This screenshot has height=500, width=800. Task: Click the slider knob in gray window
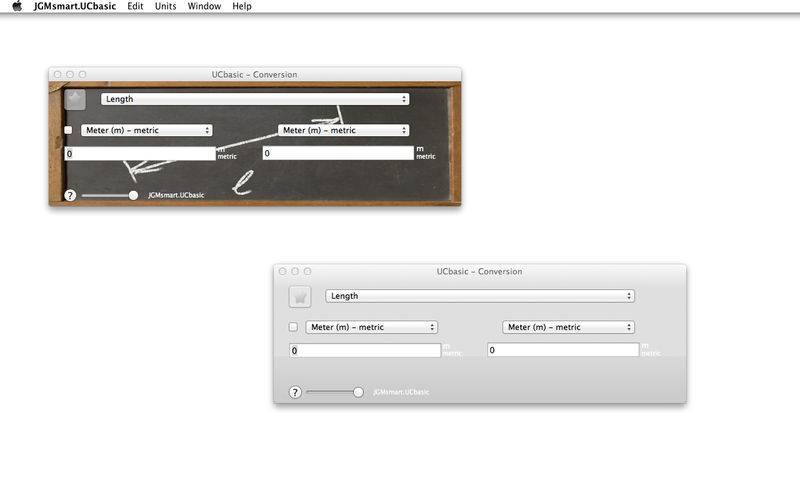pos(358,392)
